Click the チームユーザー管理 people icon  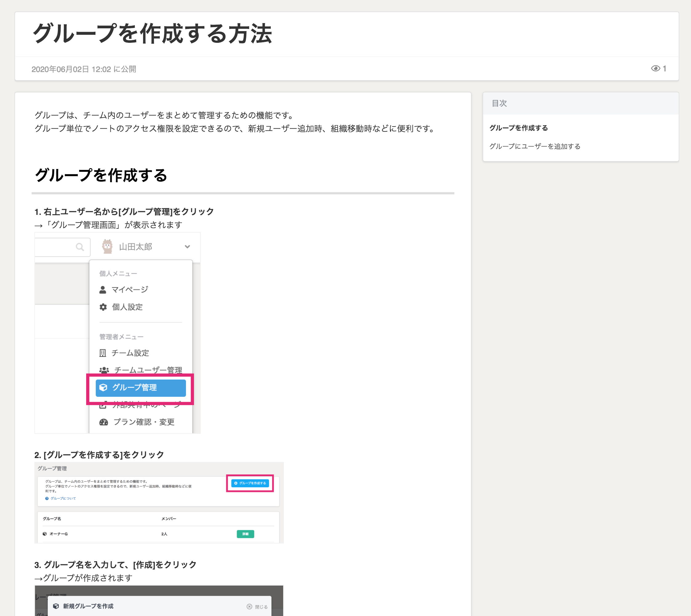tap(104, 370)
